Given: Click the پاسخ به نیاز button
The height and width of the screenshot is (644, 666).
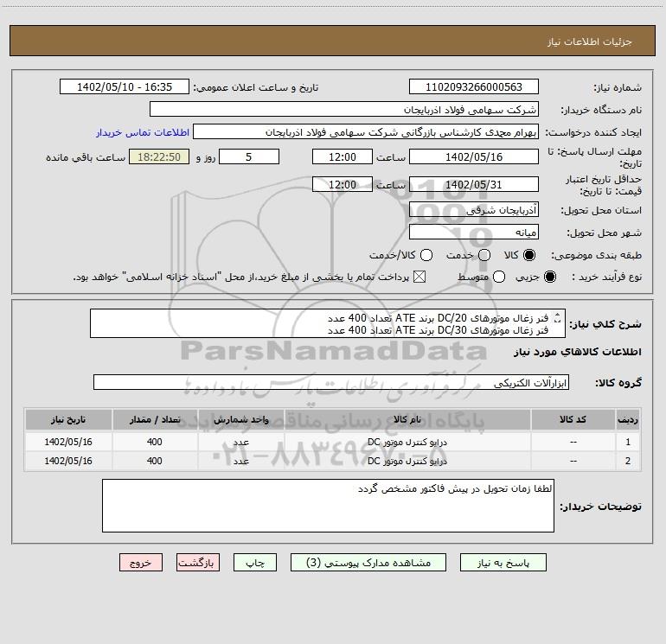Looking at the screenshot, I should coord(503,563).
